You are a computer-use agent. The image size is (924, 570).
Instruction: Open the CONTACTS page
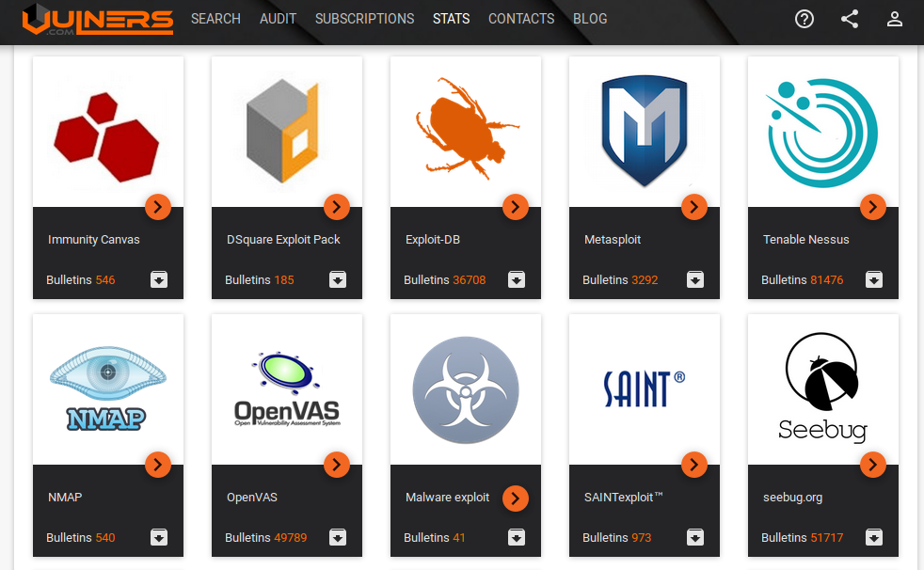click(521, 19)
